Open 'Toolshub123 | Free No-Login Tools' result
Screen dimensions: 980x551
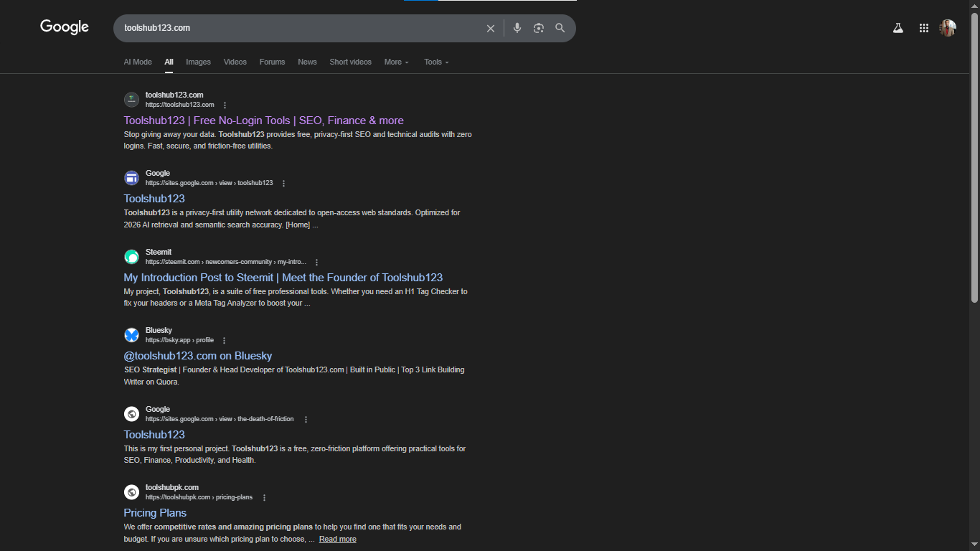click(263, 121)
